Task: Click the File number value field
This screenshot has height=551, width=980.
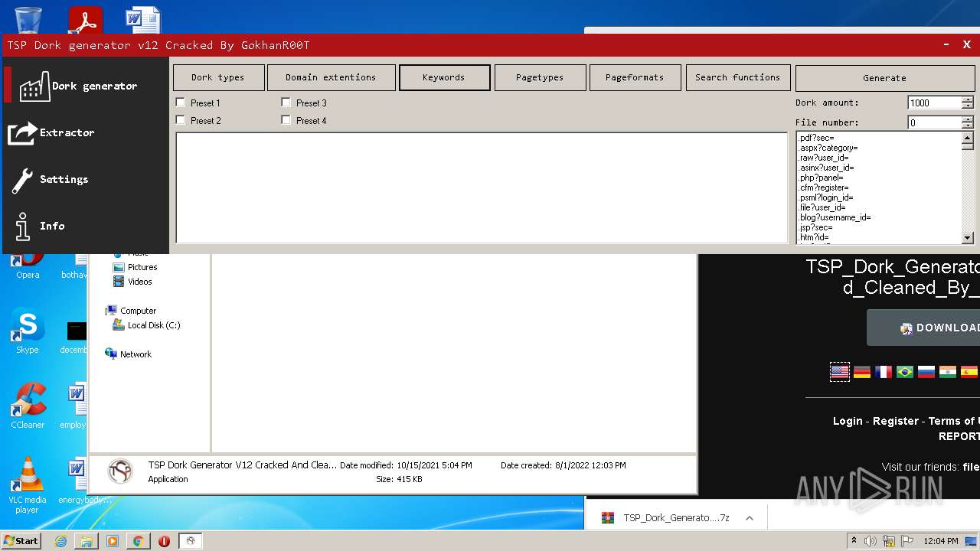Action: tap(935, 122)
